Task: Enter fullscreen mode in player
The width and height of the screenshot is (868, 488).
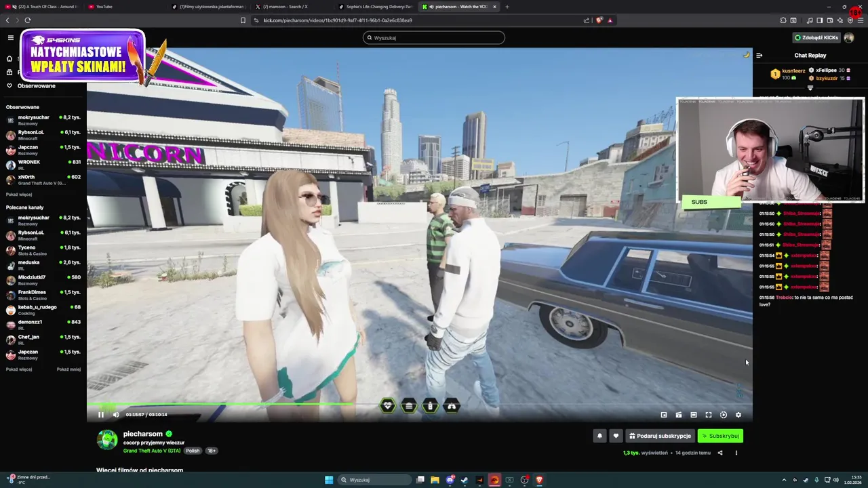Action: click(x=709, y=415)
